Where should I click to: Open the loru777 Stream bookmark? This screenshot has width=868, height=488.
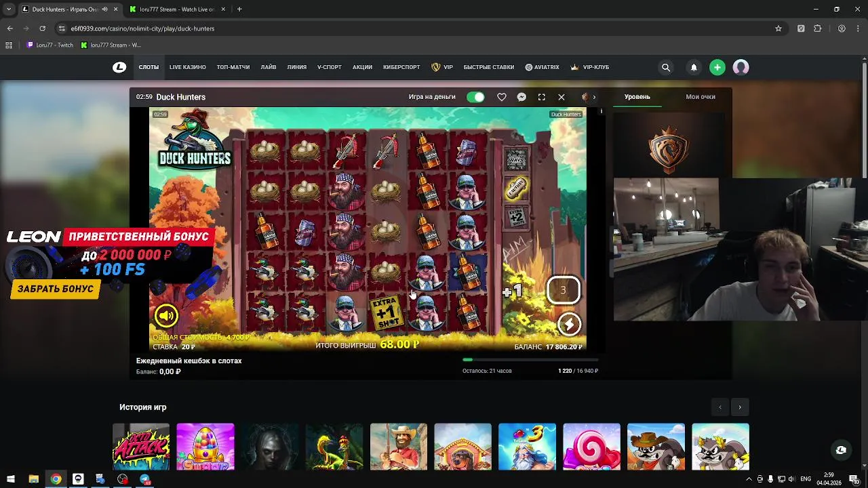pyautogui.click(x=111, y=45)
